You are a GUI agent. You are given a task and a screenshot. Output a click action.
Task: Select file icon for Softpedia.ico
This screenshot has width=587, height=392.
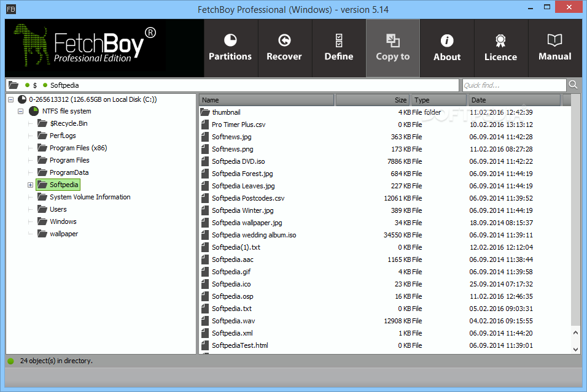point(205,284)
